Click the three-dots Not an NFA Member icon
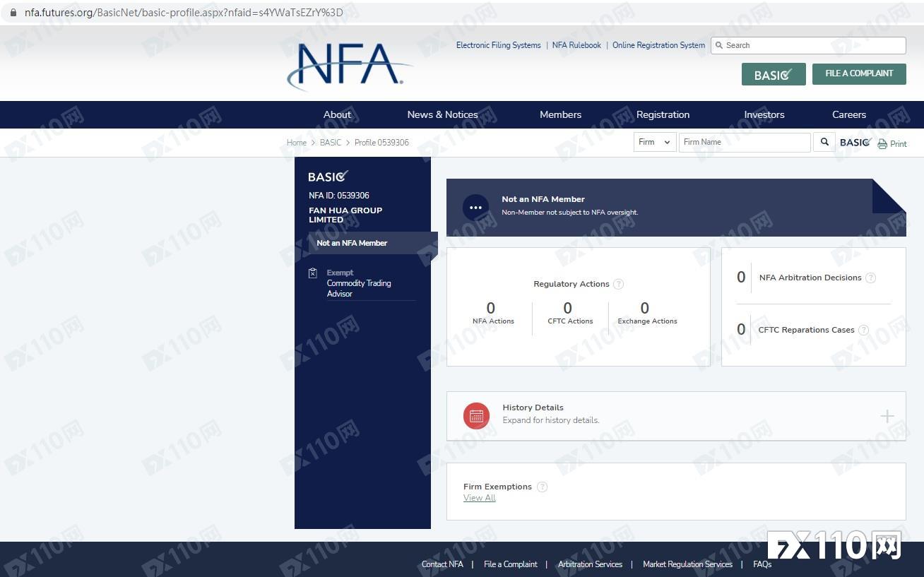924x577 pixels. pyautogui.click(x=475, y=208)
